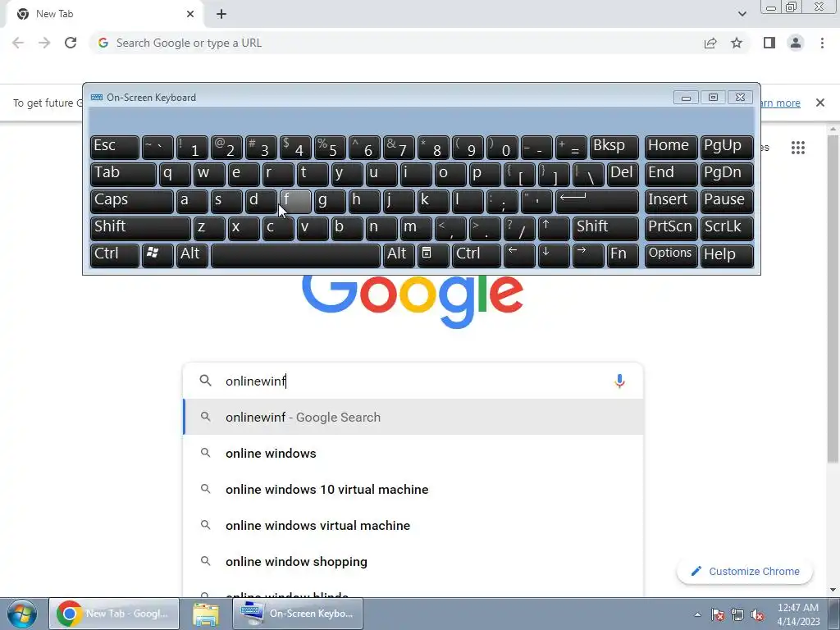Tap the Del key on keyboard

click(623, 174)
